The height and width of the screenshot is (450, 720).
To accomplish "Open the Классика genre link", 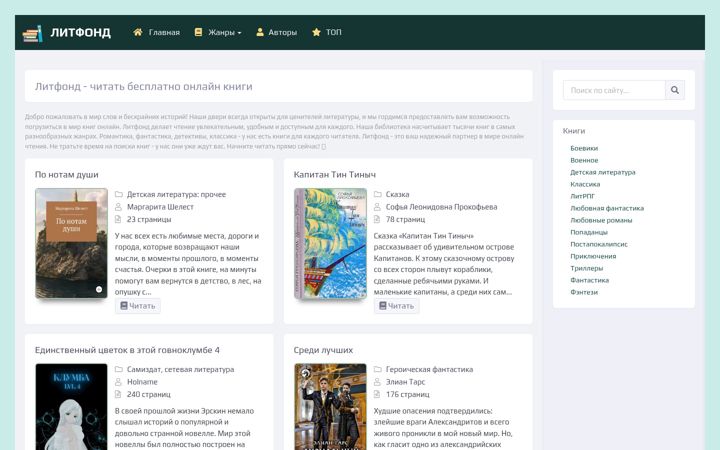I will (585, 184).
